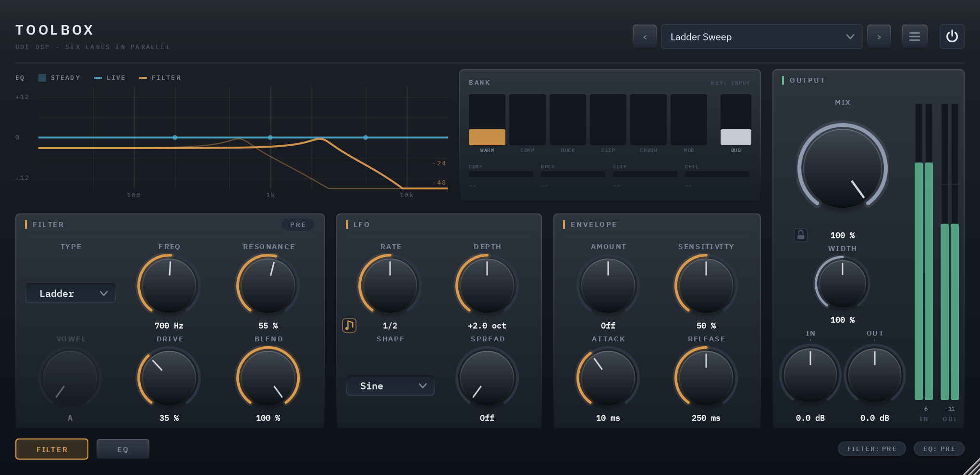Image resolution: width=980 pixels, height=475 pixels.
Task: Select the WARM bank lane
Action: click(487, 120)
